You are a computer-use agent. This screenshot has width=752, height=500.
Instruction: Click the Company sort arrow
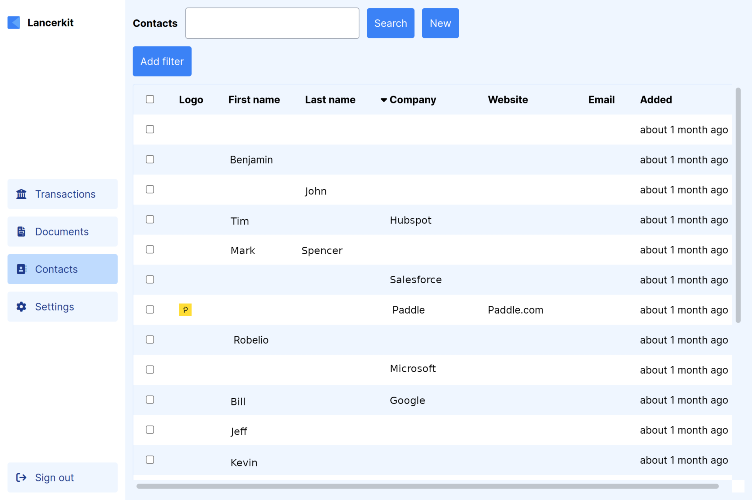click(384, 100)
